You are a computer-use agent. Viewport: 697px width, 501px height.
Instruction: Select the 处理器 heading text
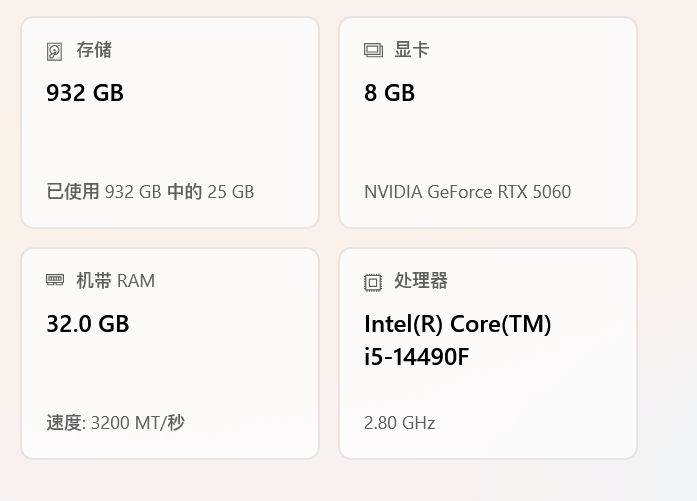pos(421,281)
